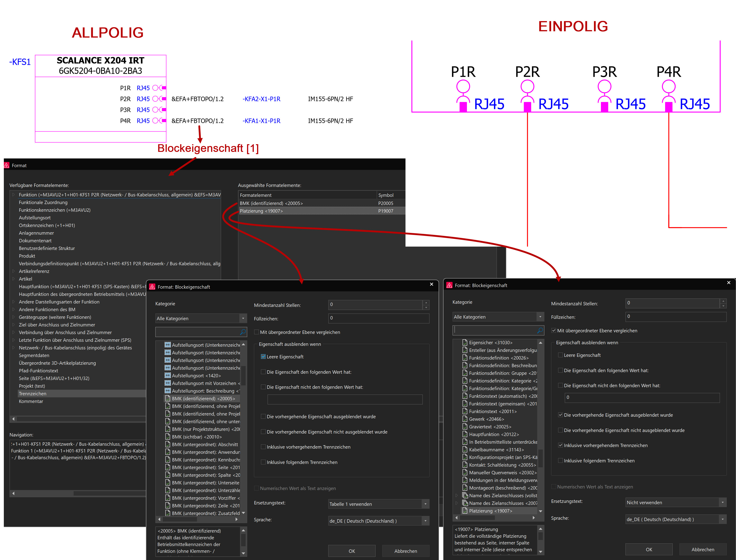Open Alle Kategorien dropdown in left dialog

201,318
